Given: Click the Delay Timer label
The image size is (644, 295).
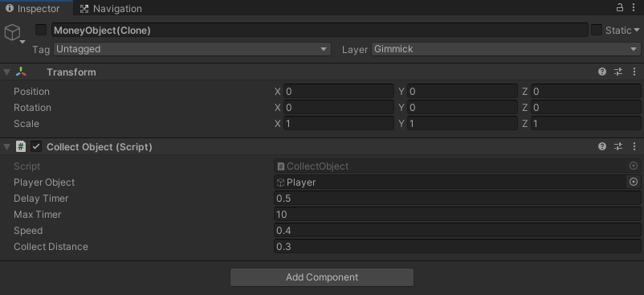Looking at the screenshot, I should (41, 198).
